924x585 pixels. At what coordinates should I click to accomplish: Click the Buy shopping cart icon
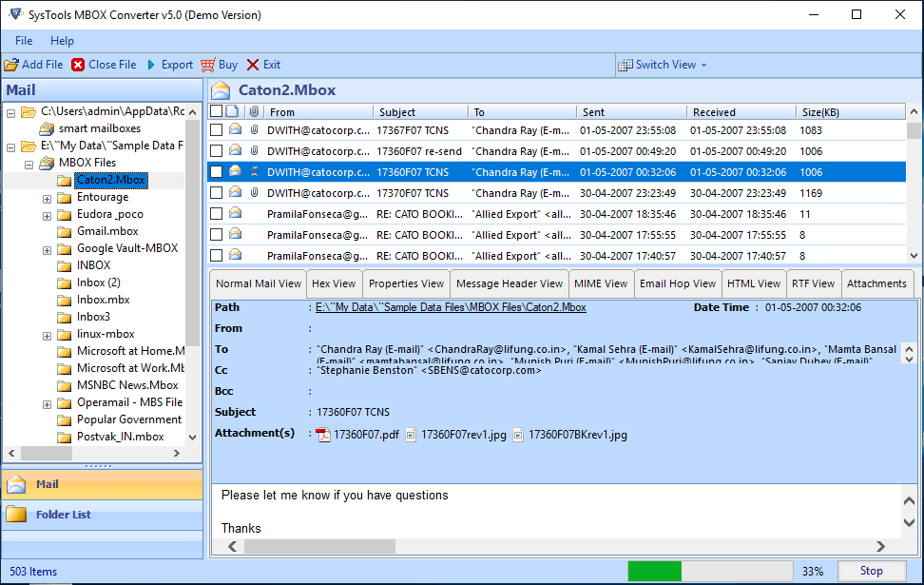(208, 65)
